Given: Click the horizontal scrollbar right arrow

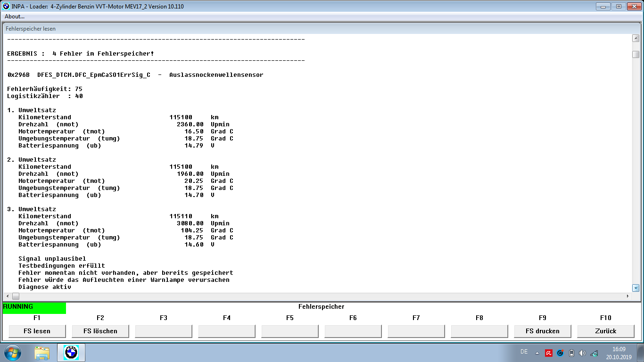Looking at the screenshot, I should [x=627, y=296].
